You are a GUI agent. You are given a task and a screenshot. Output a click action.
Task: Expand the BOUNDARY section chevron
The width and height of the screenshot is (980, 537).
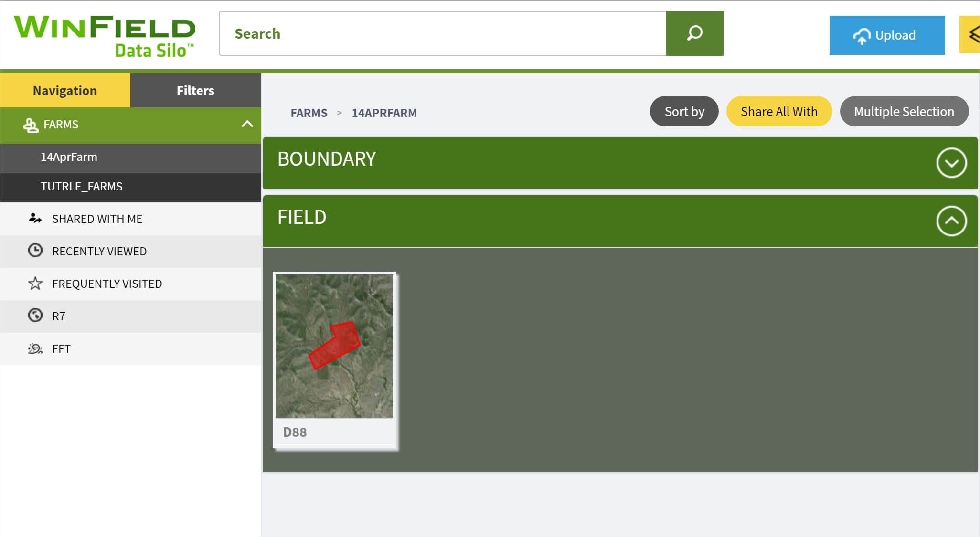pyautogui.click(x=951, y=163)
